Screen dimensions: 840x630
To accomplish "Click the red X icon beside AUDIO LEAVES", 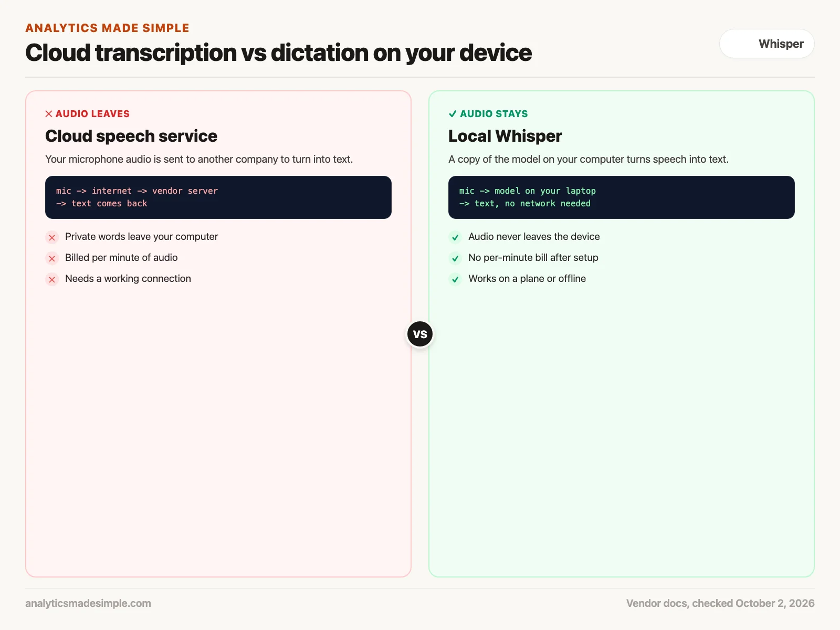I will (49, 114).
